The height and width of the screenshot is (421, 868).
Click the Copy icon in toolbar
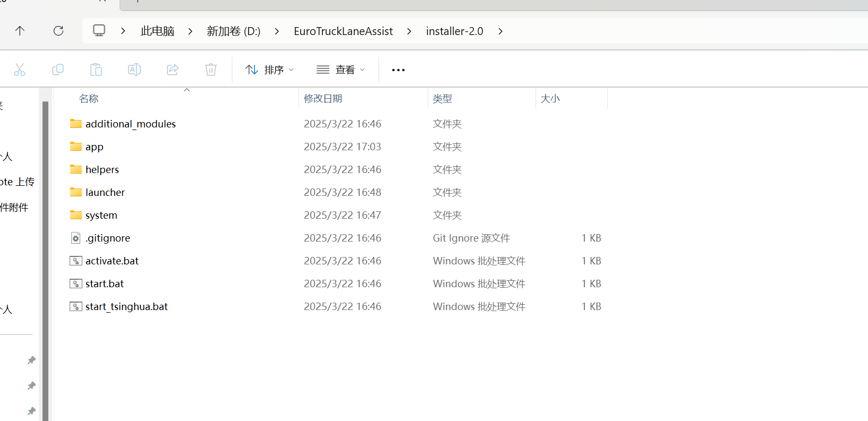pos(58,70)
